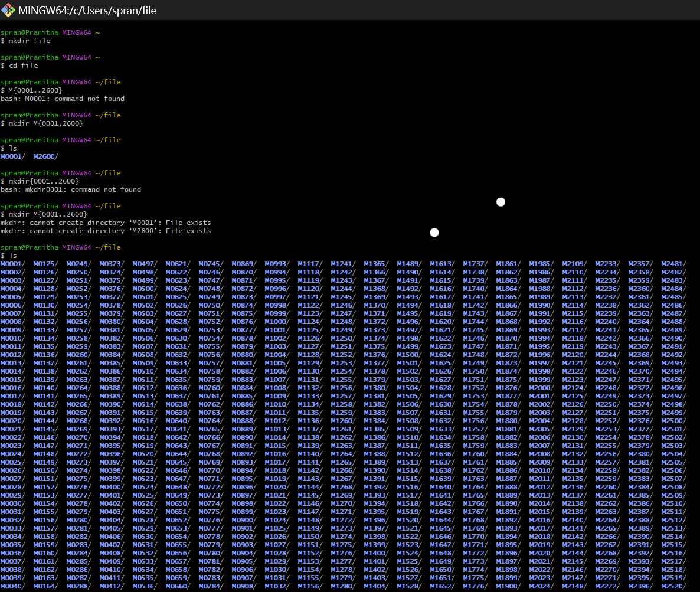Click directory M1260/ in listing

coord(343,421)
